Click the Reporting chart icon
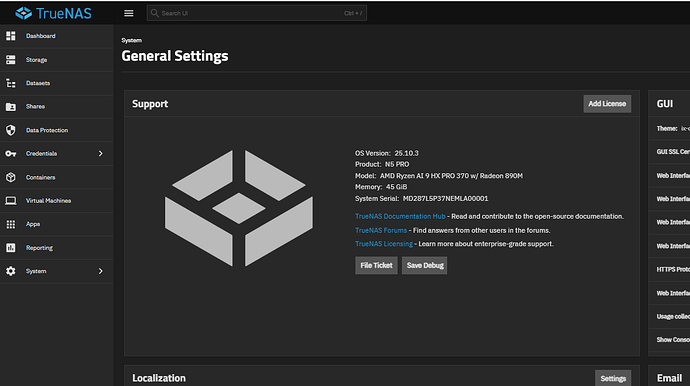Image resolution: width=690 pixels, height=386 pixels. (11, 248)
